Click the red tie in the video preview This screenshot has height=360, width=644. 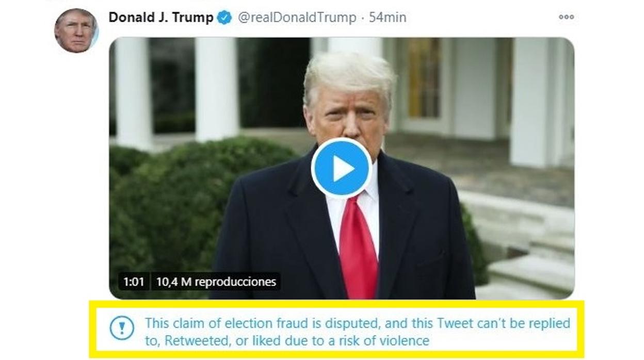(x=358, y=248)
